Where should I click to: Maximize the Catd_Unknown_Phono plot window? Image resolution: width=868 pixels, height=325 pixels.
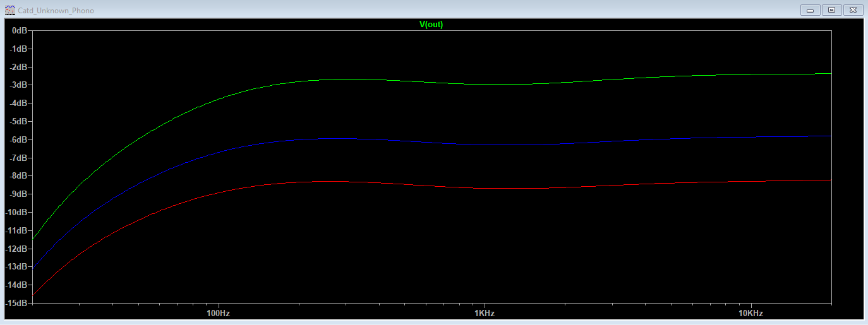click(831, 10)
